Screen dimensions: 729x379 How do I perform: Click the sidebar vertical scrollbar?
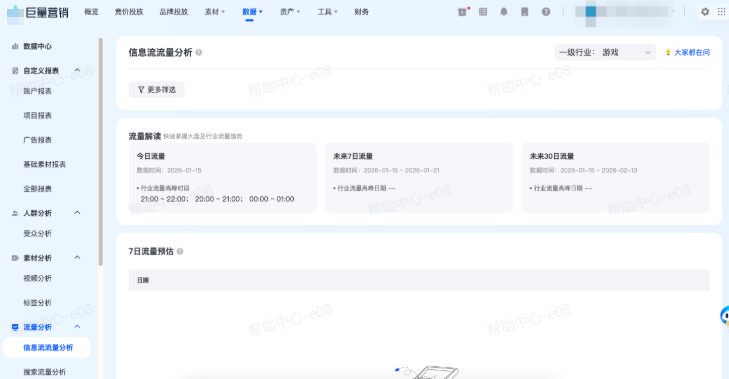[100, 152]
